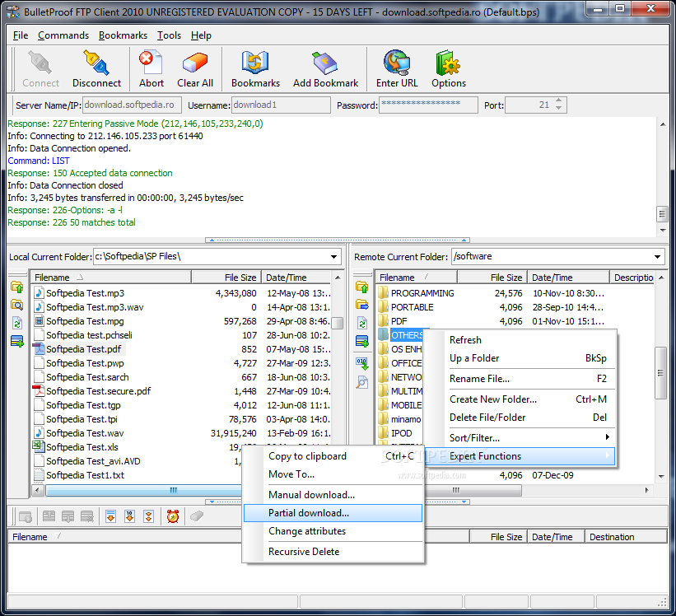
Task: Select Copy to clipboard menu entry
Action: click(x=333, y=456)
